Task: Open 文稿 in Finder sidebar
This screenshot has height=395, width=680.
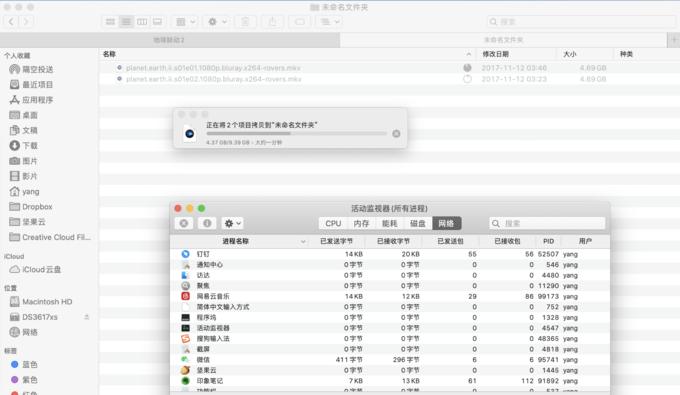Action: 24,130
